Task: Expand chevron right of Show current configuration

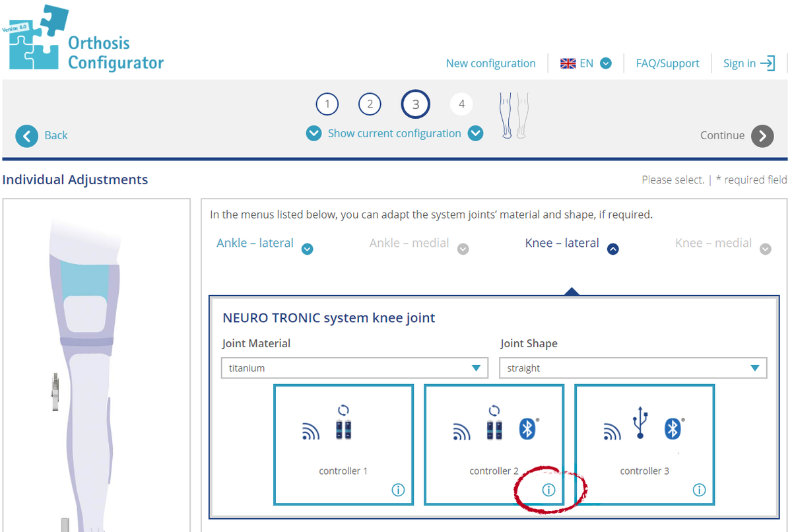Action: tap(475, 133)
